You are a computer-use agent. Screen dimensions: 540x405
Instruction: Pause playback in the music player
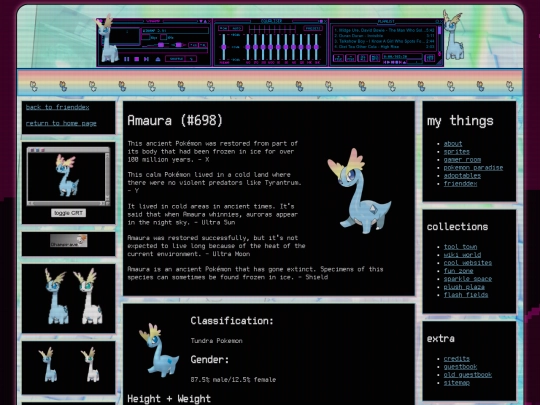(x=126, y=59)
